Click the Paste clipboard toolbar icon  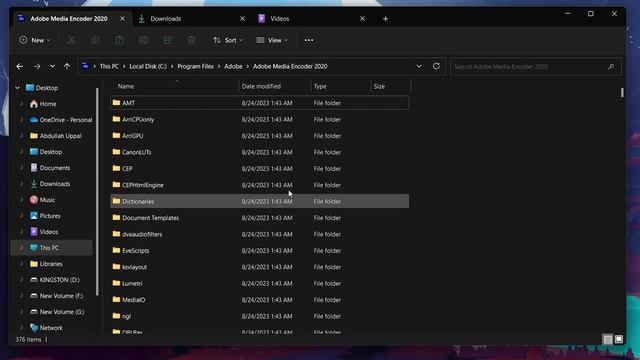(119, 40)
